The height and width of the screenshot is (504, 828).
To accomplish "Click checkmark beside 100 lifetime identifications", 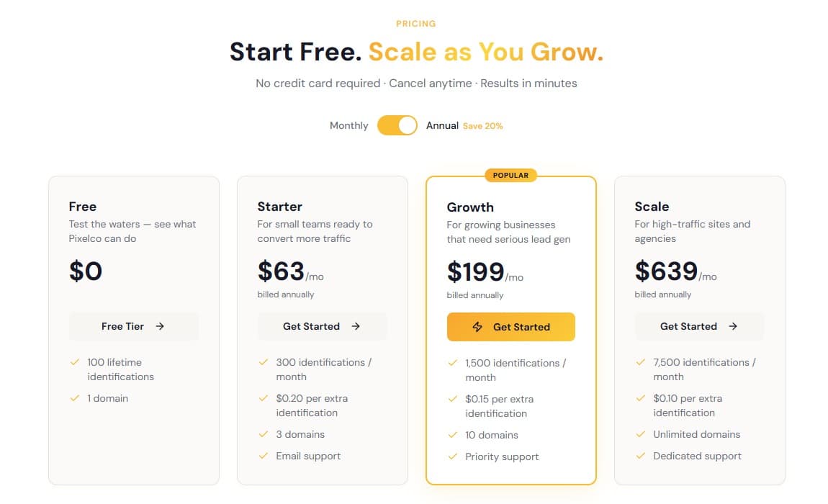I will (75, 362).
